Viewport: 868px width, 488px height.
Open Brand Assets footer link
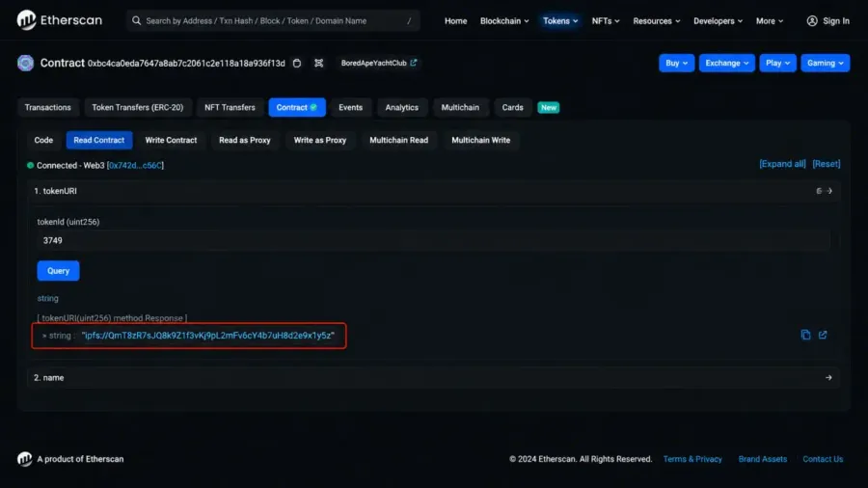(x=762, y=459)
